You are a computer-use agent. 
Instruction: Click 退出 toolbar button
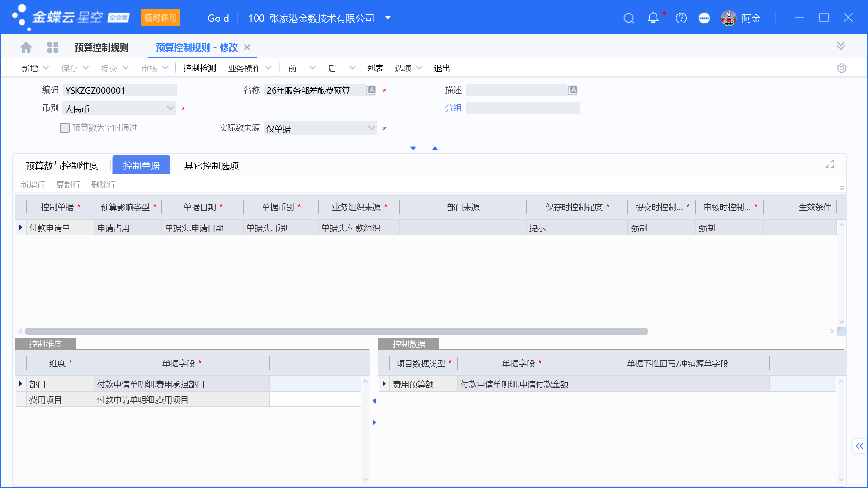click(442, 68)
